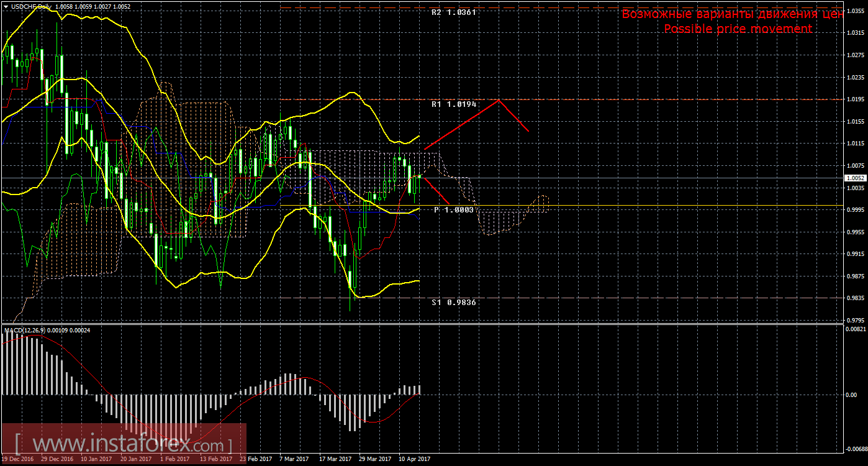Click the 7 Mar 2017 date label

296,460
